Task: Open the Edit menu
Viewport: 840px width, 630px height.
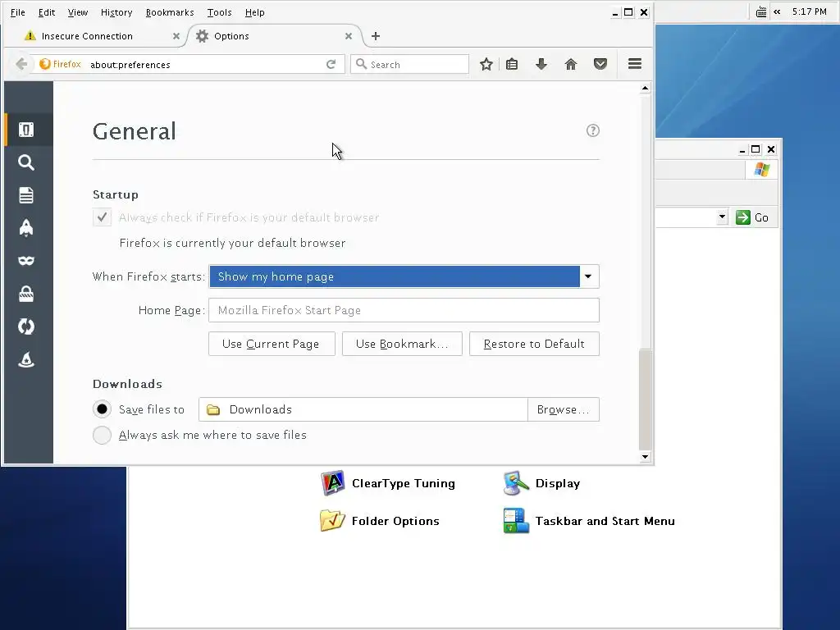Action: pos(47,12)
